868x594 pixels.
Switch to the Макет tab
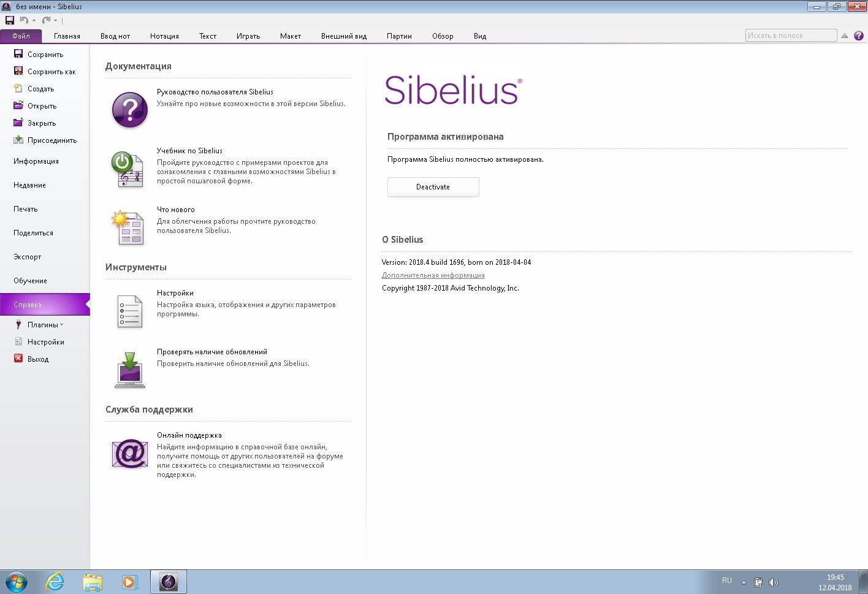click(291, 36)
